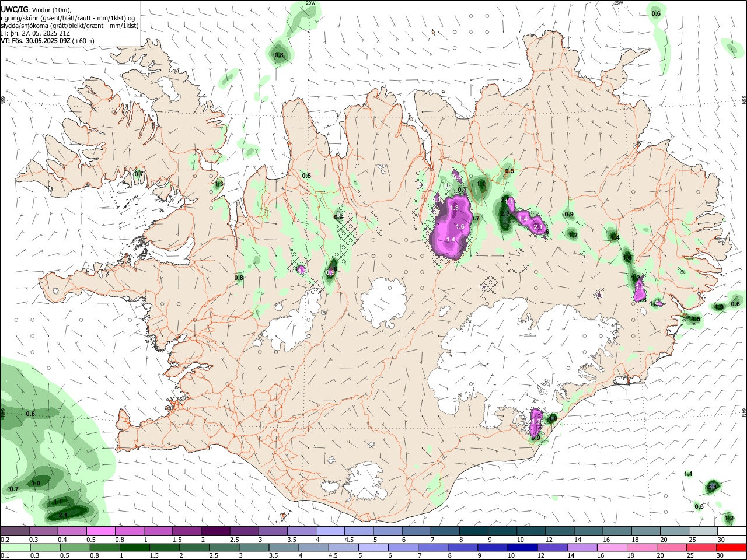
Task: Click the title text 'UWC/IG: Vindur (10m),'
Action: pyautogui.click(x=36, y=10)
